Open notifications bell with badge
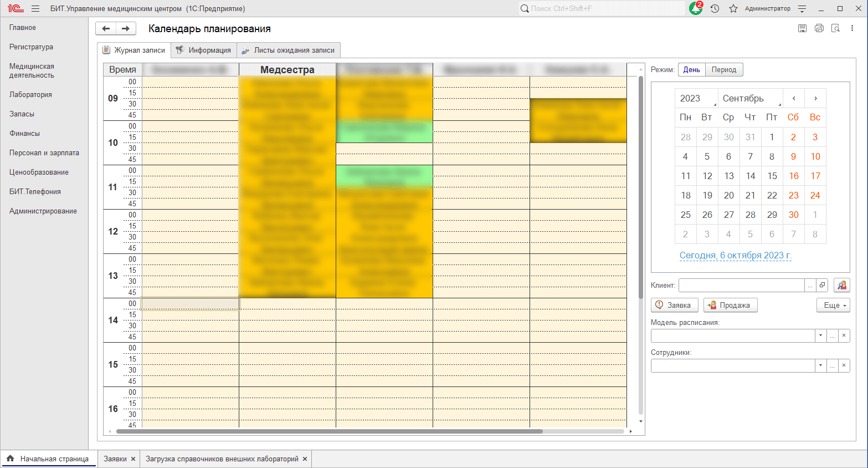868x468 pixels. click(696, 9)
